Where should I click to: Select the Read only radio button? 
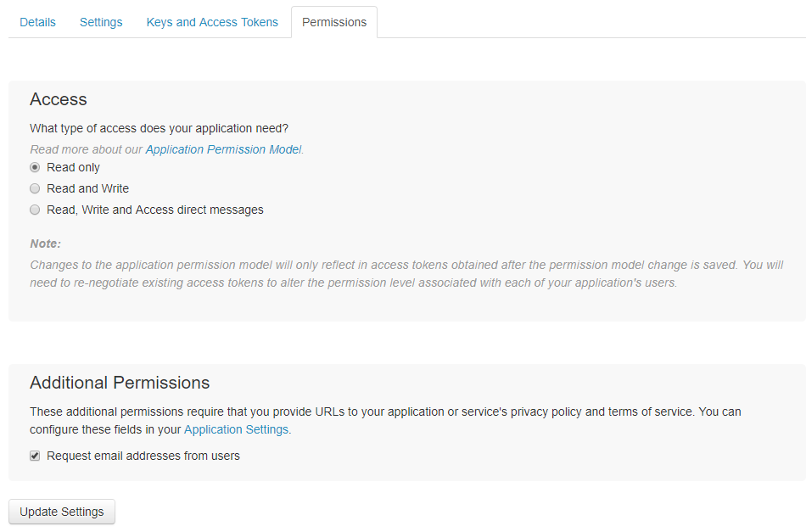pyautogui.click(x=35, y=167)
